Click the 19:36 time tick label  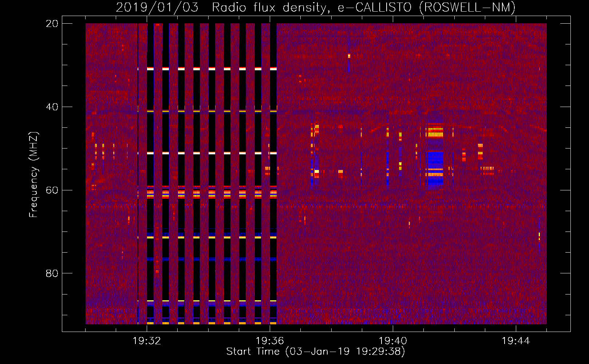pos(270,341)
